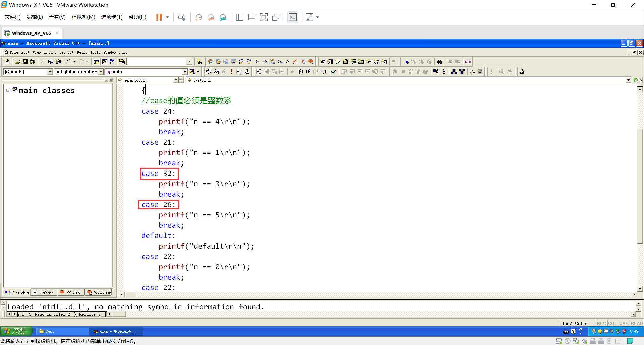Open the main.switch context dropdown
This screenshot has width=644, height=345.
pos(176,80)
